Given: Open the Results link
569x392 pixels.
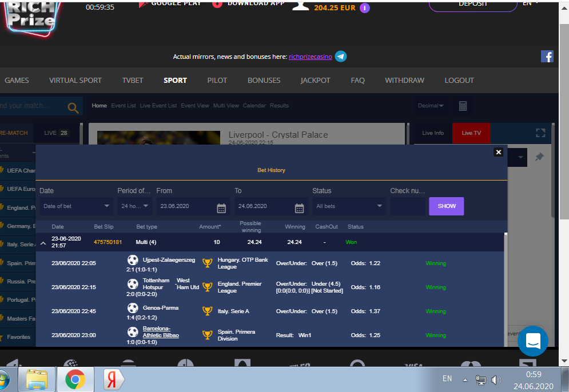Looking at the screenshot, I should click(x=279, y=106).
